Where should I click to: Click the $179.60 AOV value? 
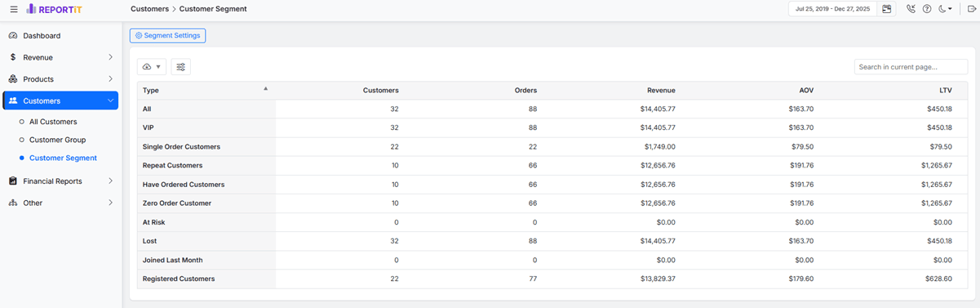tap(800, 279)
